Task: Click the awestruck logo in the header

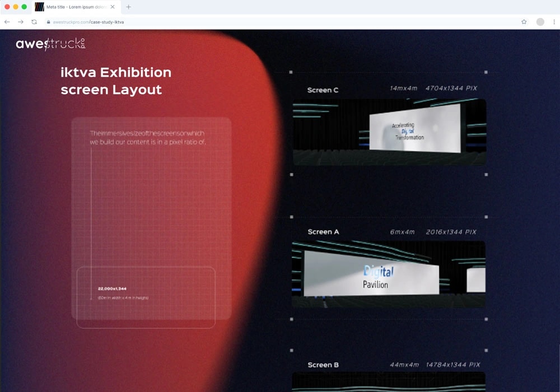Action: pos(51,44)
